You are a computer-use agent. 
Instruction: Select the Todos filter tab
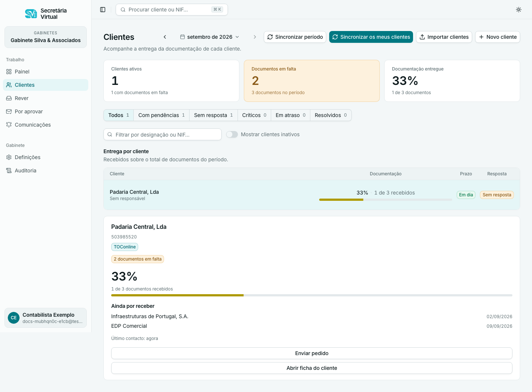[x=119, y=115]
